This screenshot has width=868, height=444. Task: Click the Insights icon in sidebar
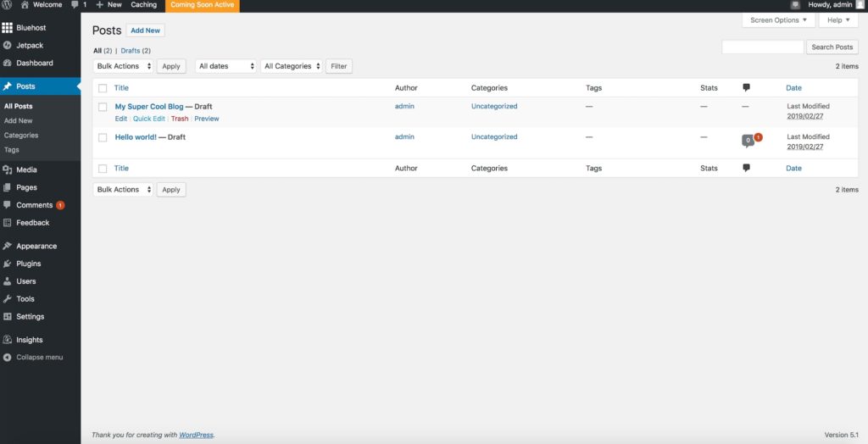click(x=7, y=340)
